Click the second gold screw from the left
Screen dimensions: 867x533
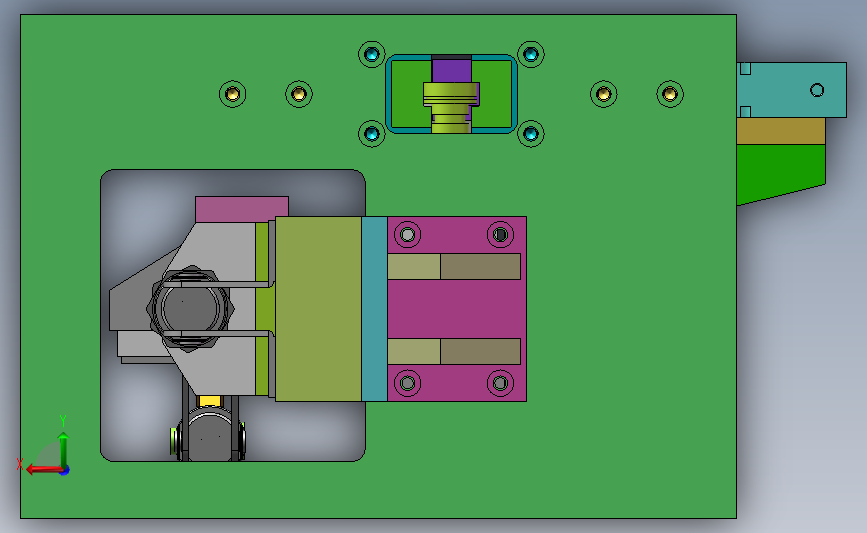(299, 94)
